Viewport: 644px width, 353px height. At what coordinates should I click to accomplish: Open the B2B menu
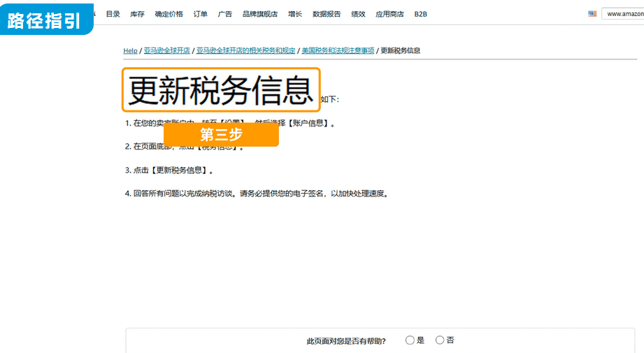point(420,14)
